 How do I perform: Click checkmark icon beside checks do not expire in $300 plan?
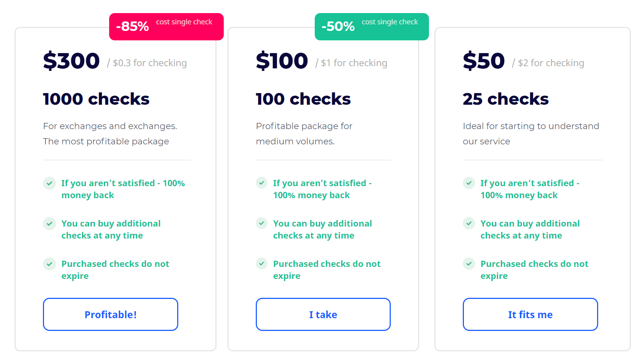click(49, 264)
